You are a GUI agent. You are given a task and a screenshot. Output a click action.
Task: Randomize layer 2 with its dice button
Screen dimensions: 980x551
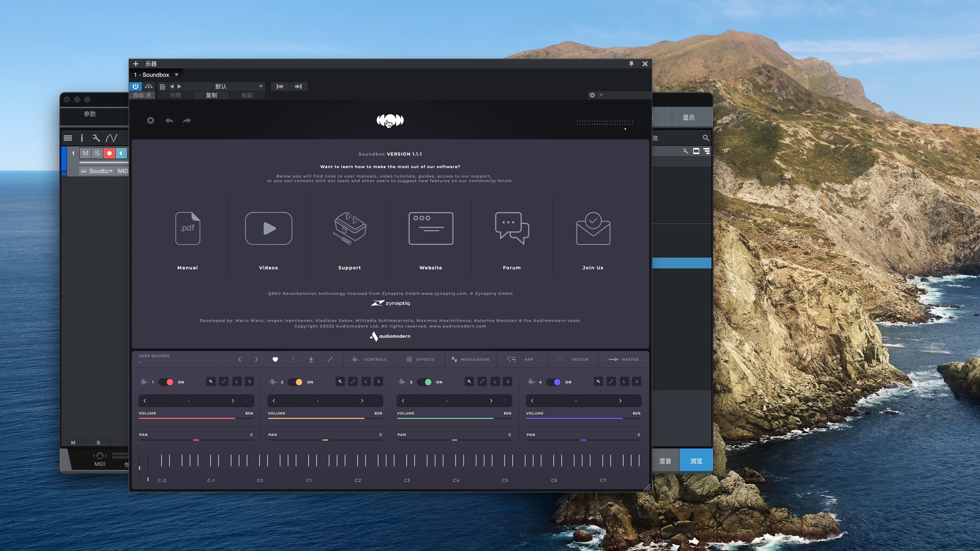(353, 382)
